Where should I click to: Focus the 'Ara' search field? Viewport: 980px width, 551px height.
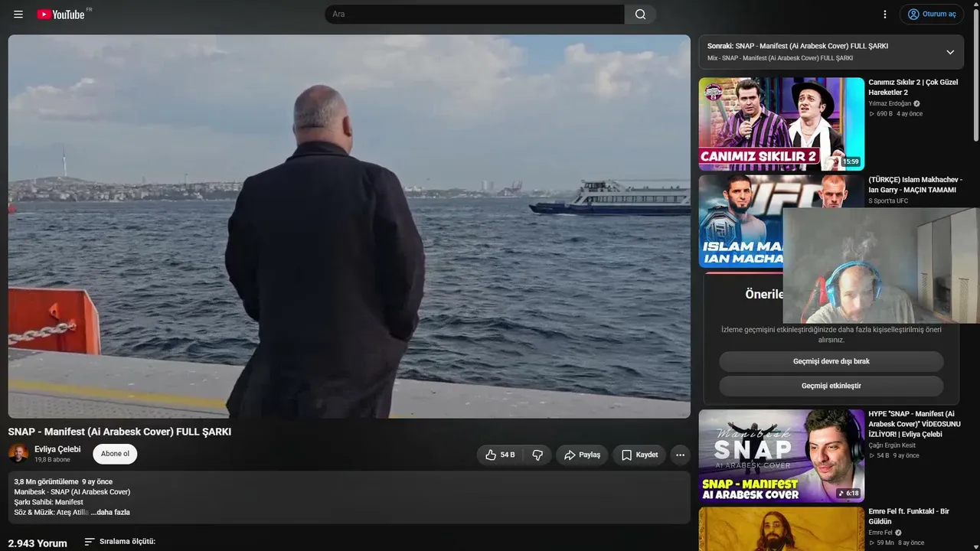(x=475, y=15)
